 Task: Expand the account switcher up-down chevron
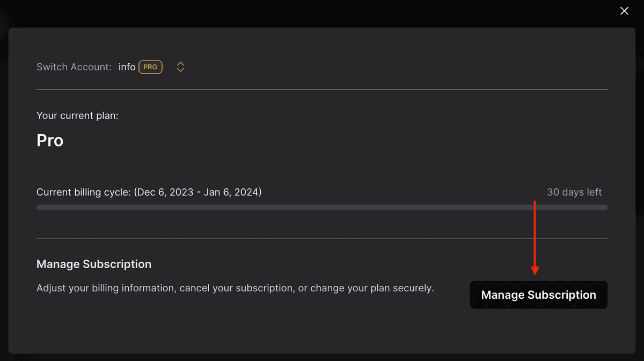pos(181,67)
